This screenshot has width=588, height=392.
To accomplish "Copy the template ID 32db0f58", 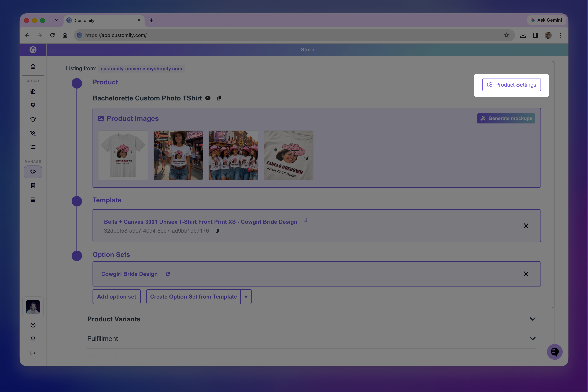I will tap(217, 231).
